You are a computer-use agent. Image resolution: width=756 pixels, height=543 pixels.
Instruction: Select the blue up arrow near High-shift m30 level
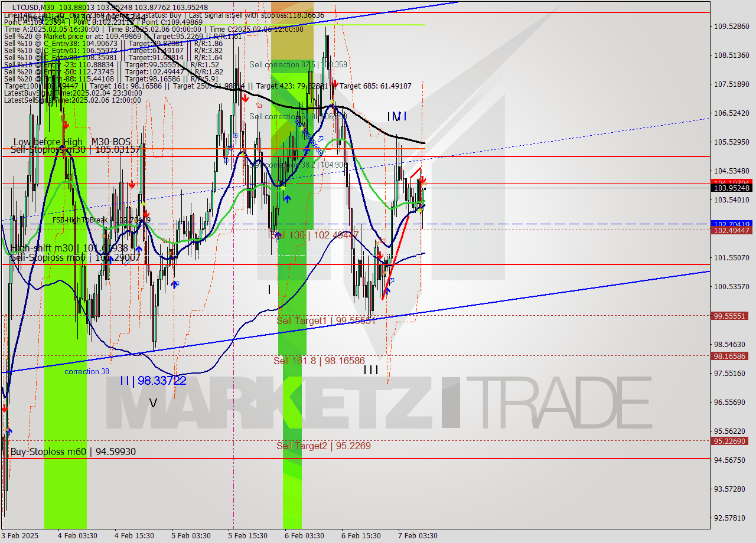pyautogui.click(x=139, y=249)
